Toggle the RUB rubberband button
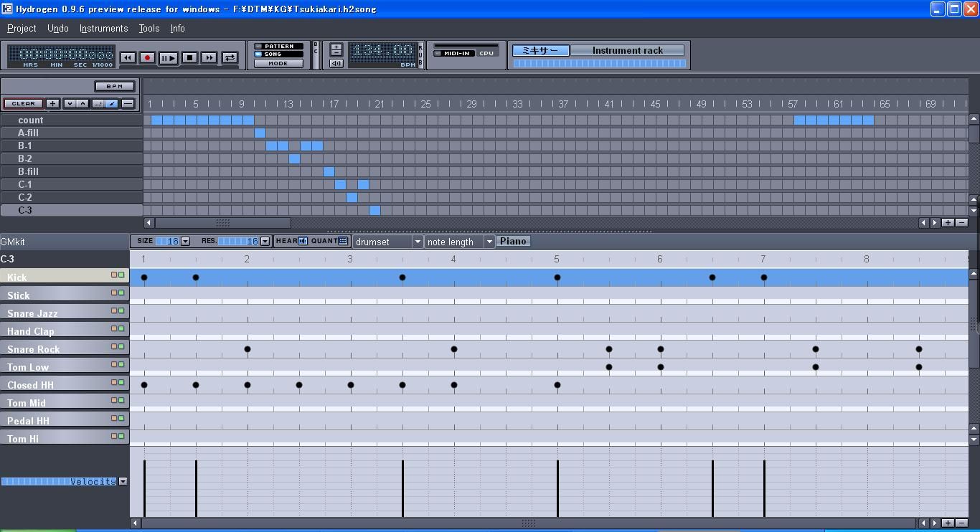 [420, 55]
